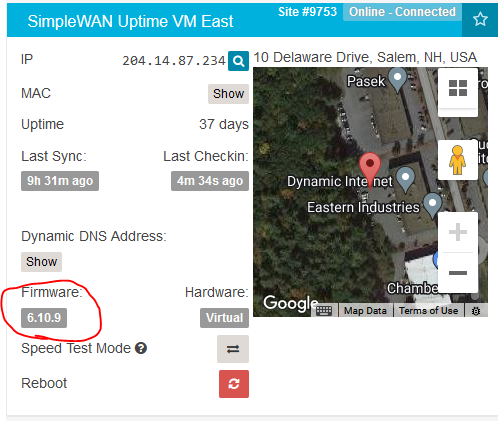Show the MAC address
This screenshot has width=498, height=421.
tap(228, 94)
